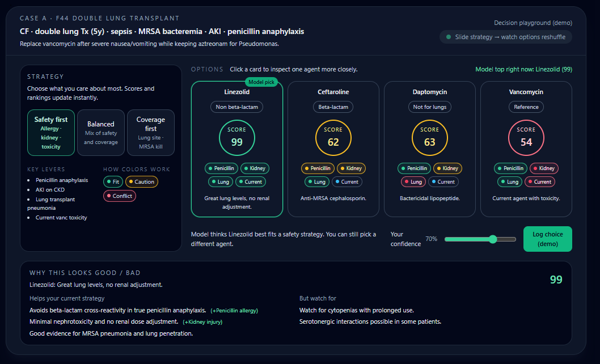Click Daptomycin's red Lung conflict chip

click(x=413, y=182)
